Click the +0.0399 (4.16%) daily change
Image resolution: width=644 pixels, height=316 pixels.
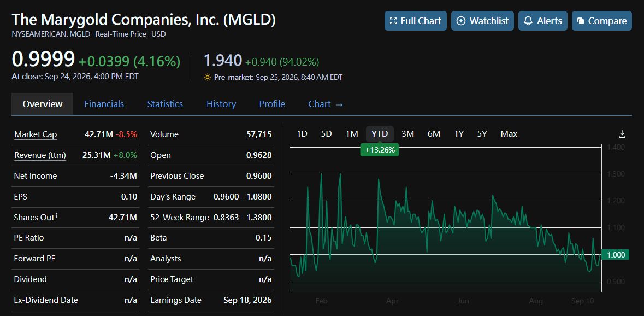pyautogui.click(x=129, y=62)
